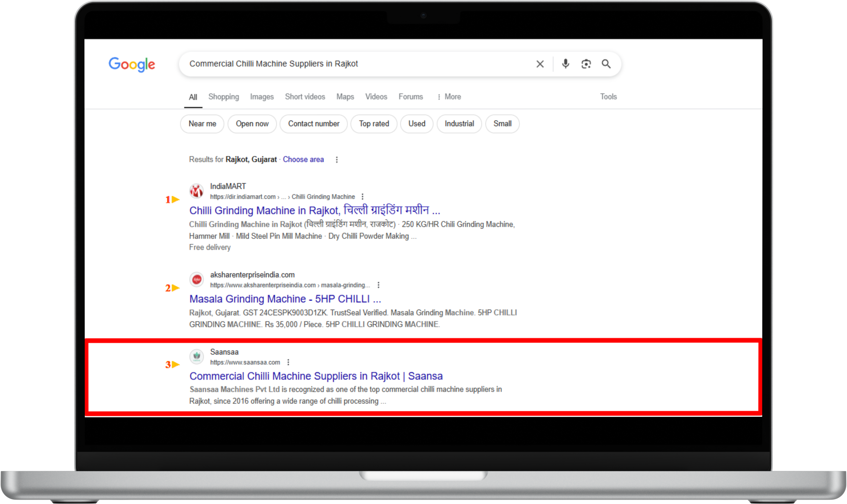Viewport: 847px width, 504px height.
Task: Clear the search box with the X icon
Action: coord(540,64)
